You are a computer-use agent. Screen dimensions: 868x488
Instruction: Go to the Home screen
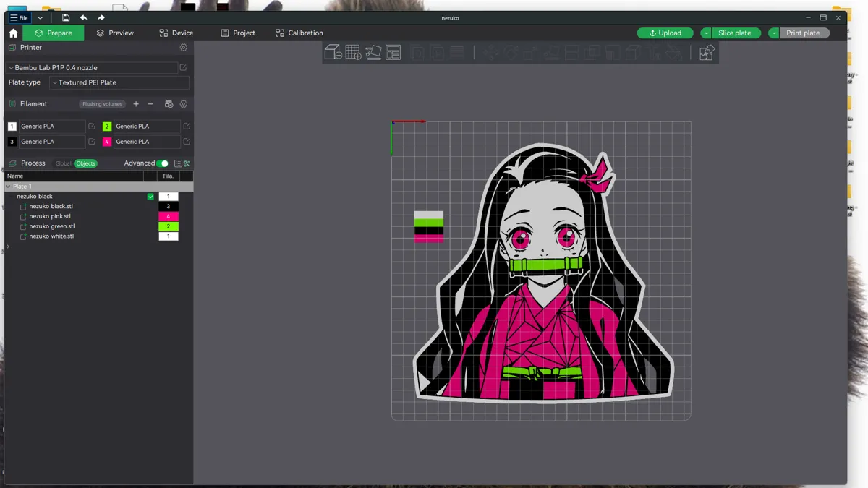pos(13,33)
